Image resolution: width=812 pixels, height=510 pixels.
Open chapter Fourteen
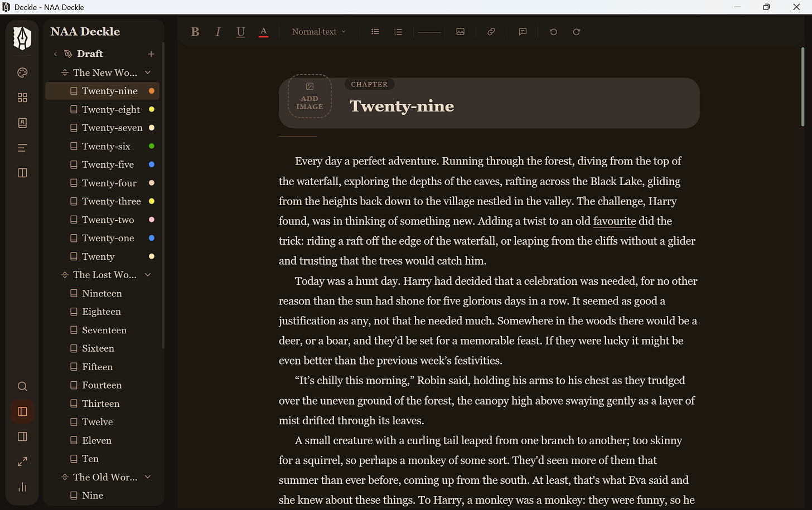103,385
